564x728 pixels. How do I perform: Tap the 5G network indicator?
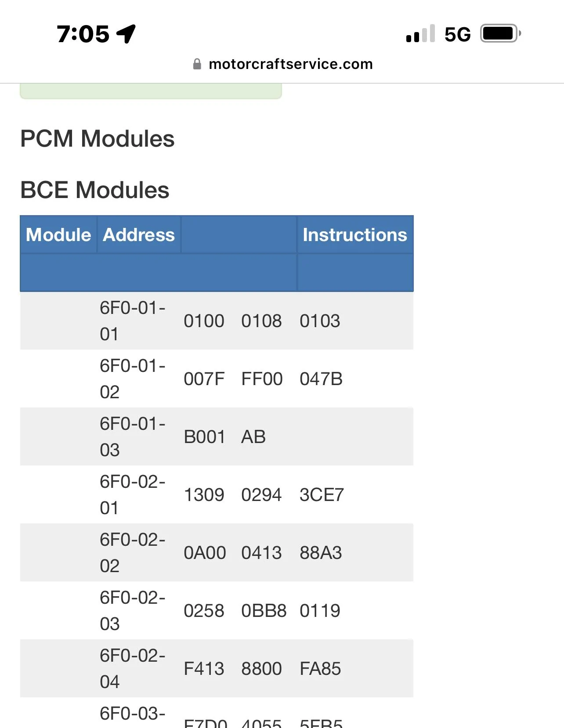[x=457, y=34]
